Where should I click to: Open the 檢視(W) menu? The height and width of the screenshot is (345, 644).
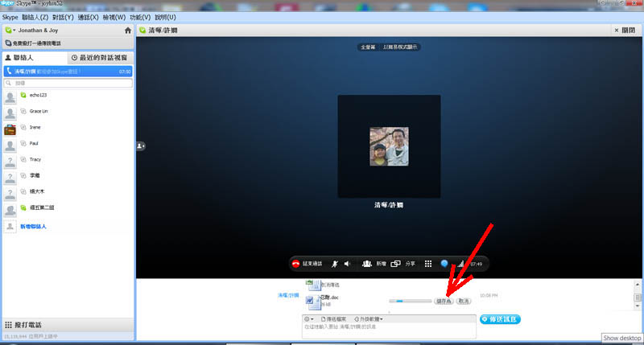(114, 17)
